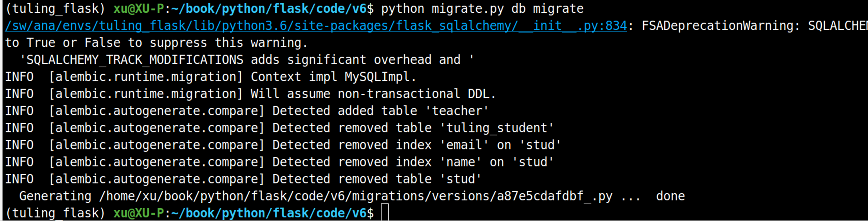Screen dimensions: 868x221
Task: Click the "Detected added table 'teacher'" line
Action: [x=247, y=111]
